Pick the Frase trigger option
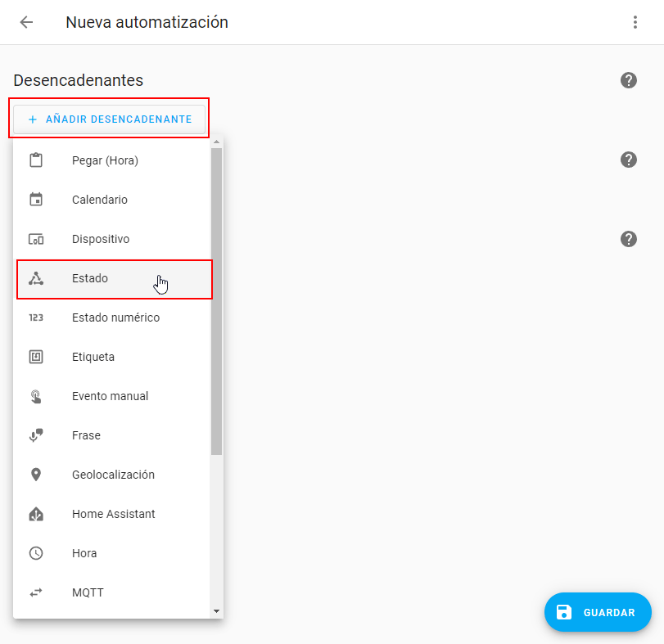 click(x=86, y=435)
